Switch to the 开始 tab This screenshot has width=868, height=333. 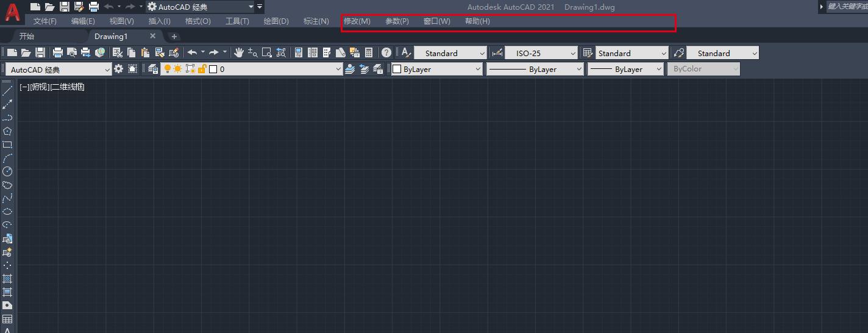coord(27,36)
